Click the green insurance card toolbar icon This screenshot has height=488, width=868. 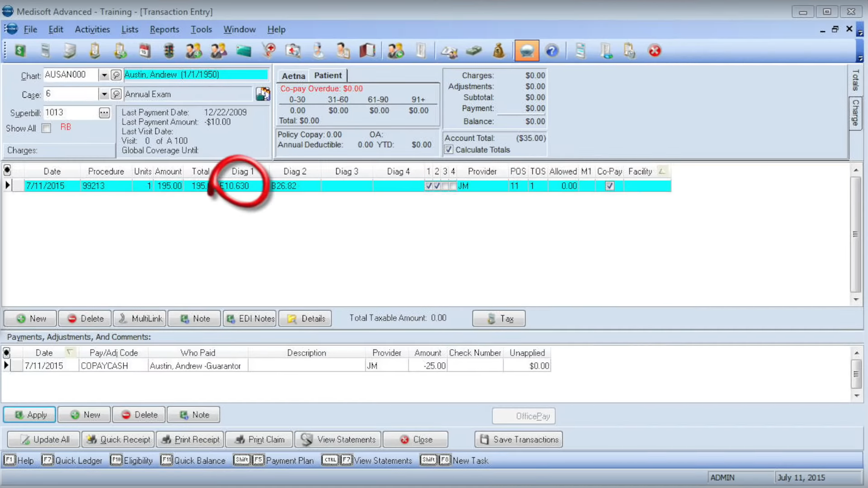[x=243, y=51]
